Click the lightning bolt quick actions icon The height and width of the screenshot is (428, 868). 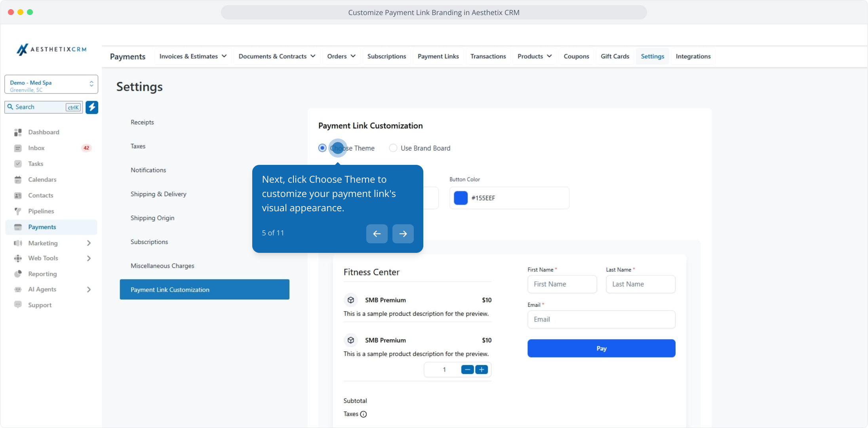[92, 107]
